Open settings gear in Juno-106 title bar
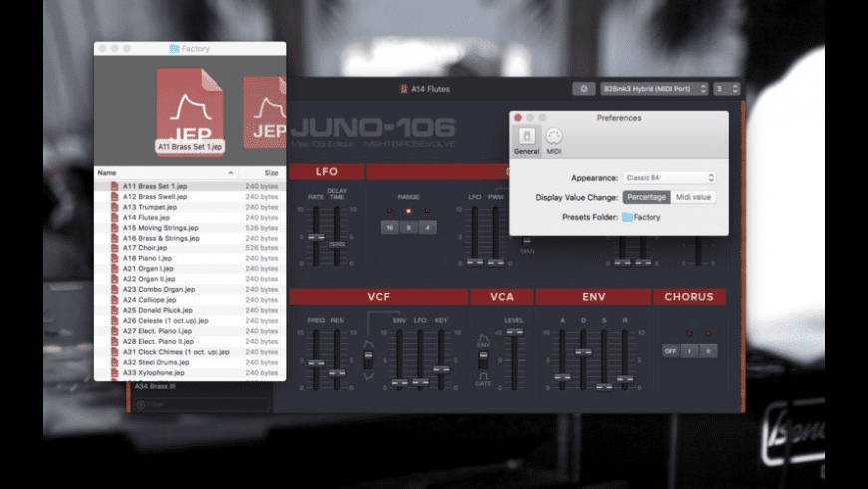The width and height of the screenshot is (868, 489). (x=583, y=89)
